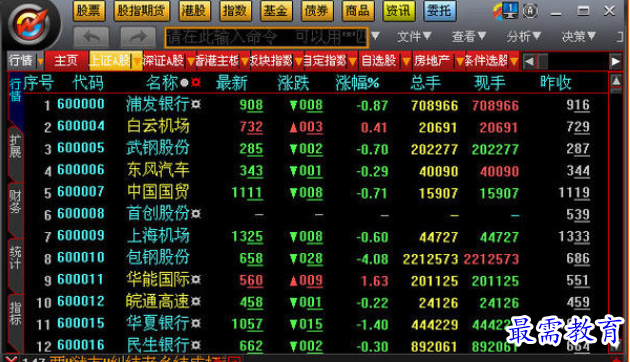Switch to the 房地产 tab
This screenshot has width=630, height=362.
[x=432, y=61]
